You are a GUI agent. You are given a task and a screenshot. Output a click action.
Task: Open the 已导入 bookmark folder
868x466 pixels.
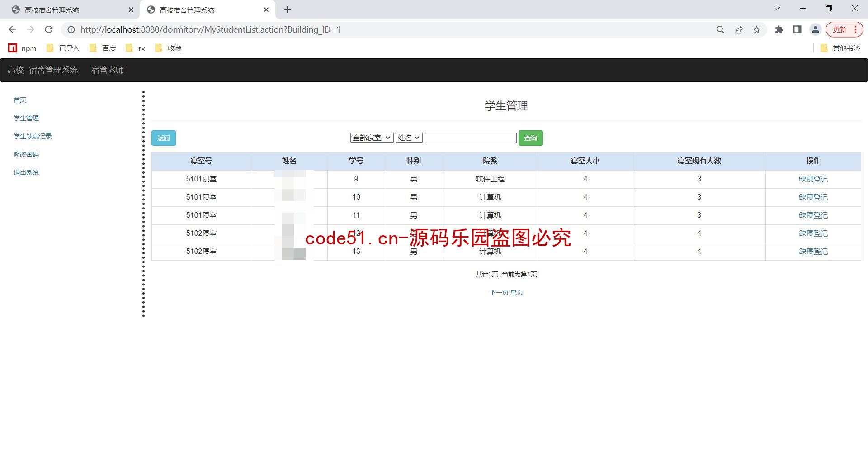click(x=63, y=48)
